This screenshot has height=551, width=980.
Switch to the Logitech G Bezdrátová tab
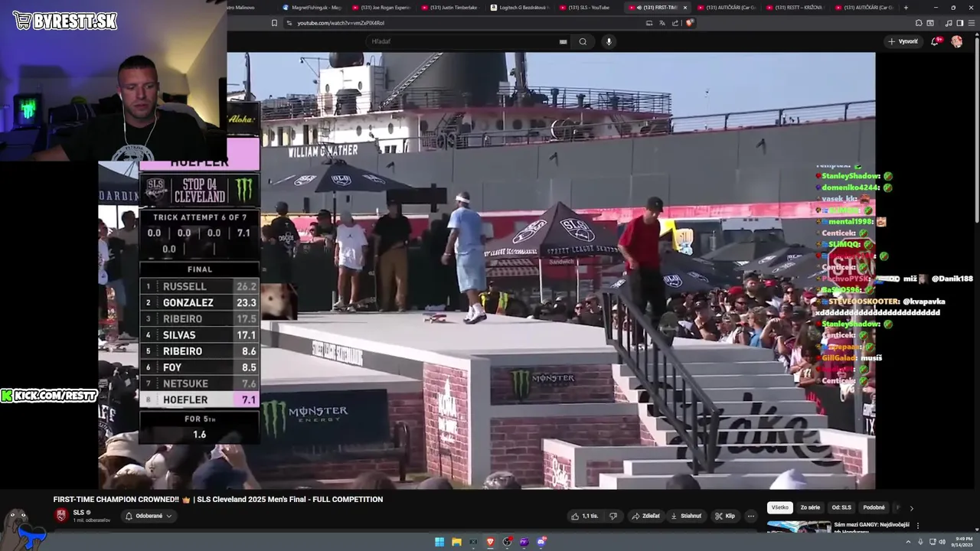pyautogui.click(x=519, y=8)
